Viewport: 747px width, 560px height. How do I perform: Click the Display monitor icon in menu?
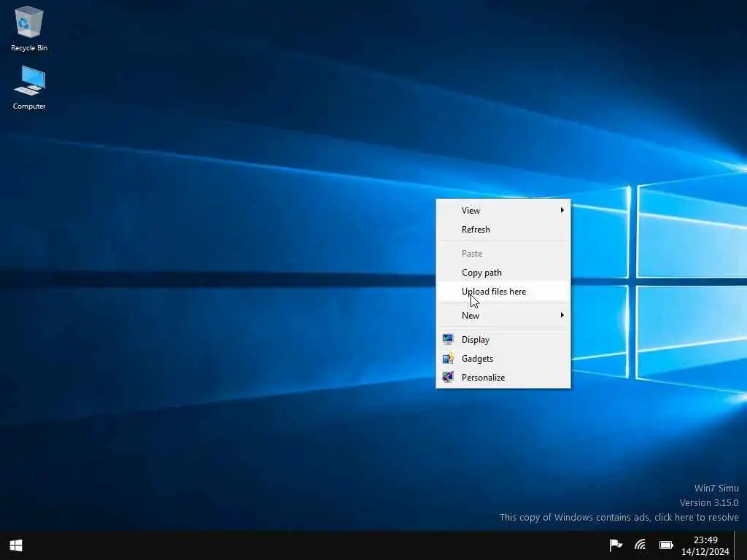(x=448, y=339)
